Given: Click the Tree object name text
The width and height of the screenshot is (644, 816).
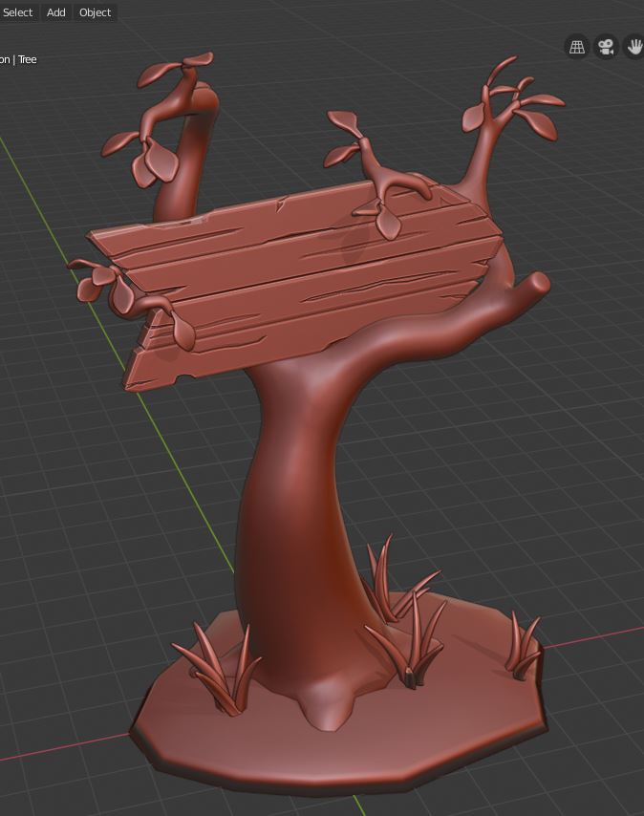Looking at the screenshot, I should (28, 59).
